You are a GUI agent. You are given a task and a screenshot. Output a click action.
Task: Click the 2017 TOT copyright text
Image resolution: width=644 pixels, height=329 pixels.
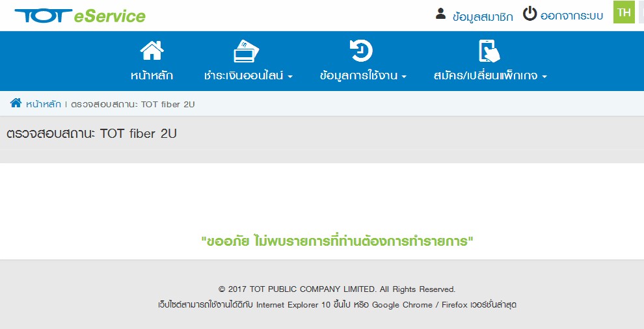pos(337,289)
